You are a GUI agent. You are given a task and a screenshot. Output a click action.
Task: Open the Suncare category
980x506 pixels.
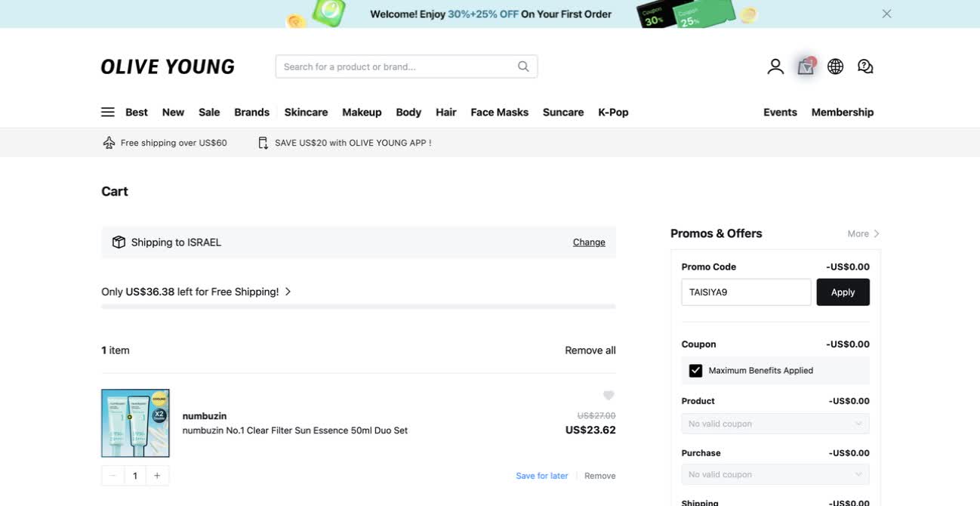(563, 112)
